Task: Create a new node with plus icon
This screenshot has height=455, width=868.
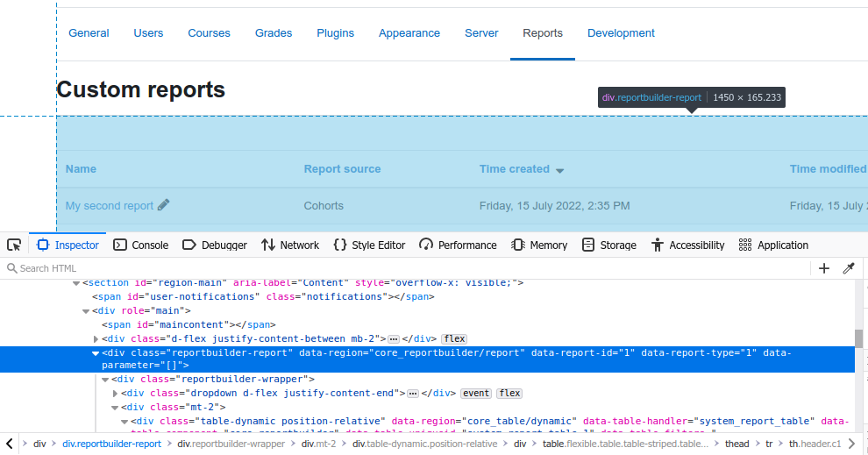Action: point(824,268)
